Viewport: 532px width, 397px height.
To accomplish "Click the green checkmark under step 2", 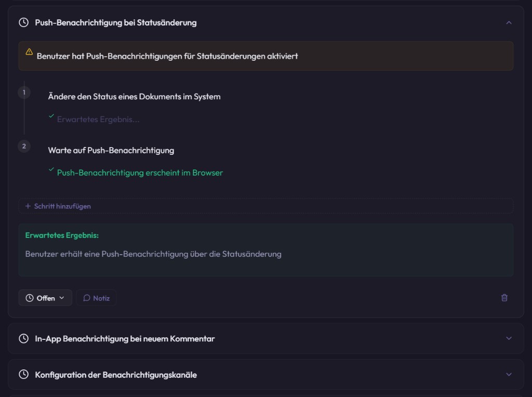I will [51, 169].
